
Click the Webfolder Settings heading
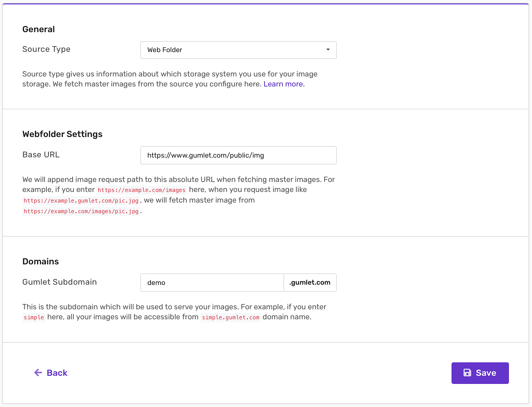pyautogui.click(x=62, y=134)
